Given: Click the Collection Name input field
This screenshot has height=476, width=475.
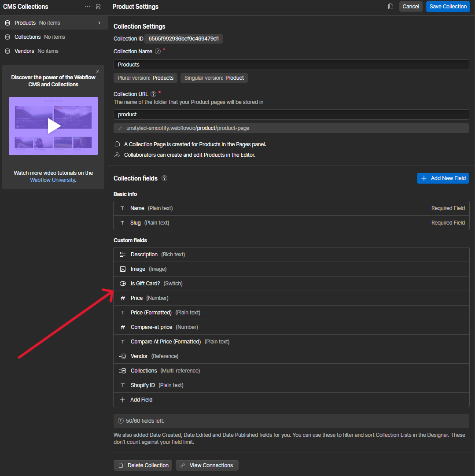Looking at the screenshot, I should point(291,65).
